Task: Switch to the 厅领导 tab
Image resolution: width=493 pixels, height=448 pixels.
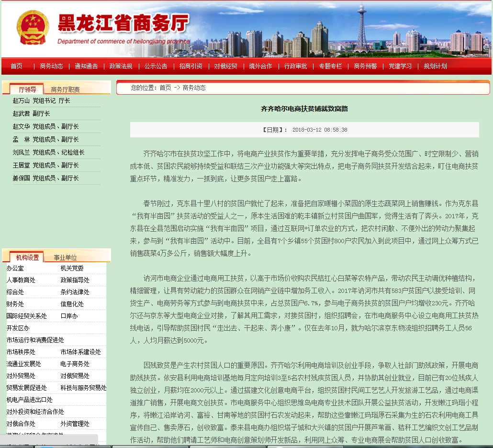Action: [x=27, y=90]
